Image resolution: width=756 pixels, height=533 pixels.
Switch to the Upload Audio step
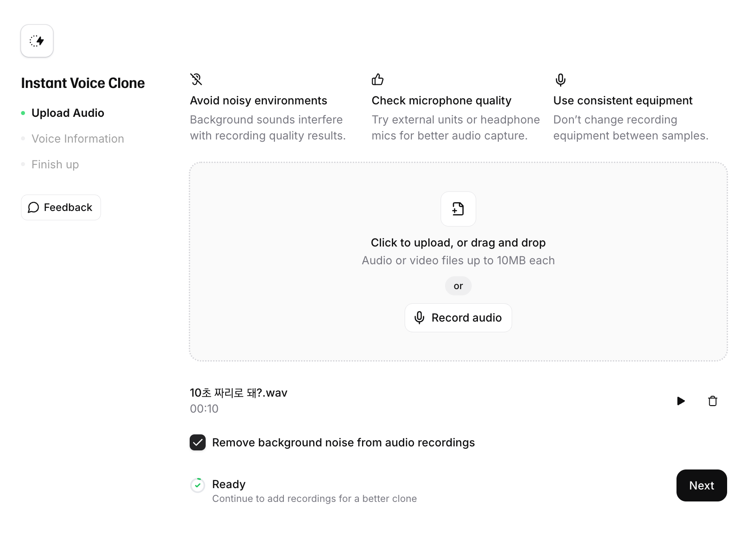click(68, 113)
